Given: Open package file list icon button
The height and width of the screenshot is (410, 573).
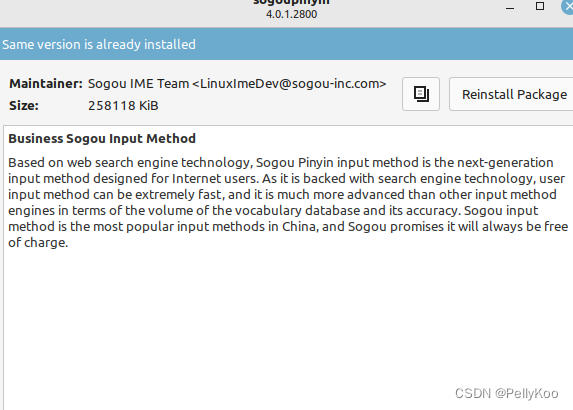Looking at the screenshot, I should [421, 94].
